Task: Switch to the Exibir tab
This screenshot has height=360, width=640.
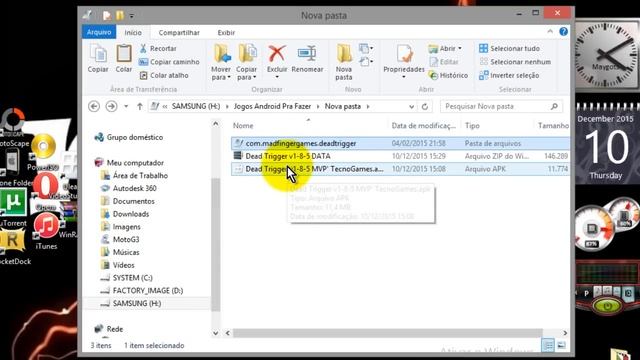Action: [226, 32]
